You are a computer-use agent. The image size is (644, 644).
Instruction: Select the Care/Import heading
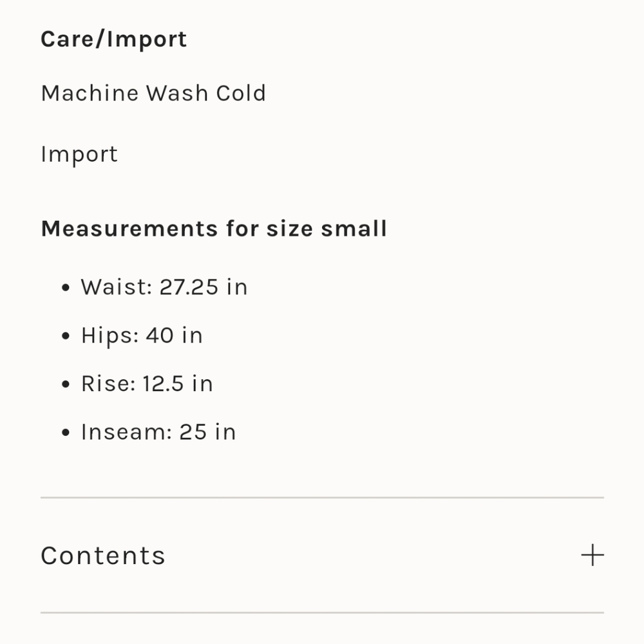point(114,39)
